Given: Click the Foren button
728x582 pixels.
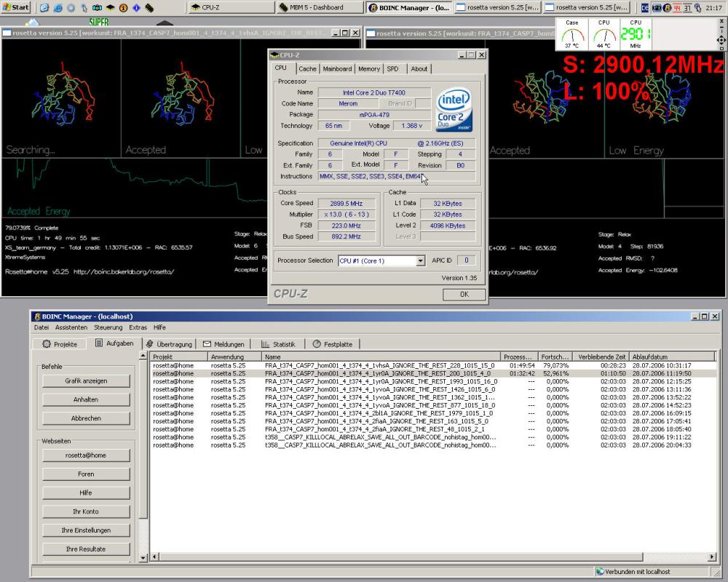Looking at the screenshot, I should pos(86,474).
